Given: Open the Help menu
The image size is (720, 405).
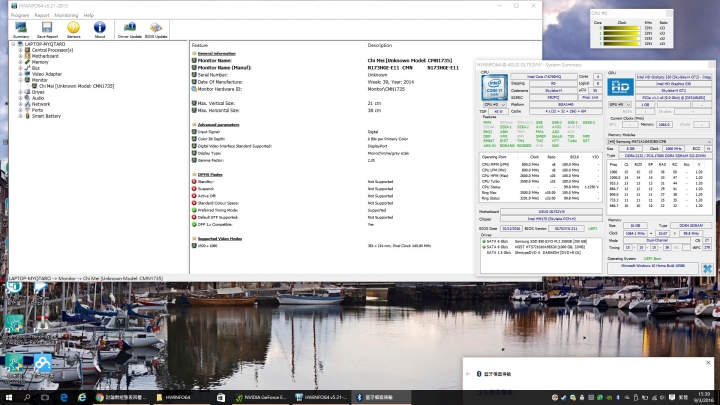Looking at the screenshot, I should pos(89,15).
